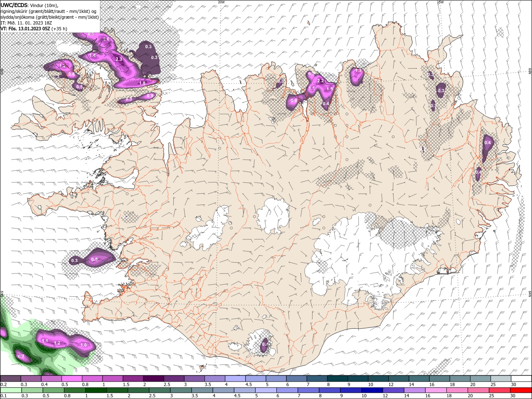Viewport: 532px width, 399px height.
Task: Click the pale green 0.1 swatch on the rain scale
Action: tap(10, 390)
